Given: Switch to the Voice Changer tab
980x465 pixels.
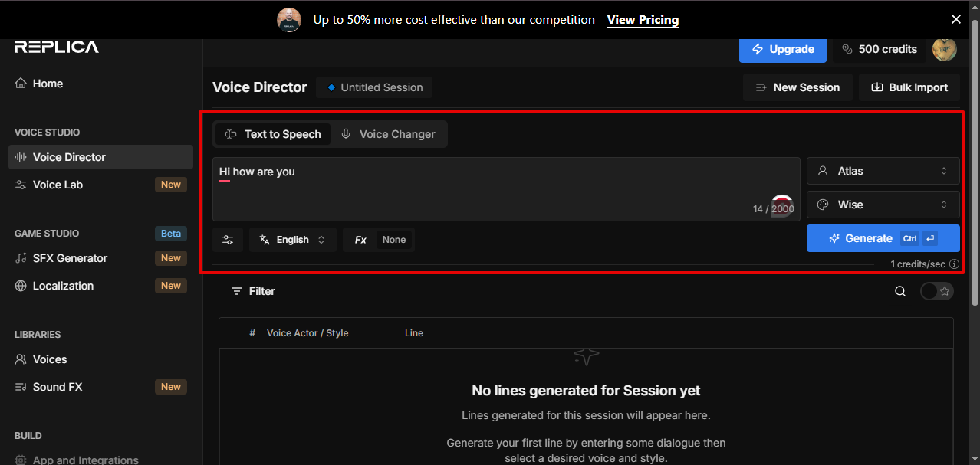Looking at the screenshot, I should [x=389, y=134].
